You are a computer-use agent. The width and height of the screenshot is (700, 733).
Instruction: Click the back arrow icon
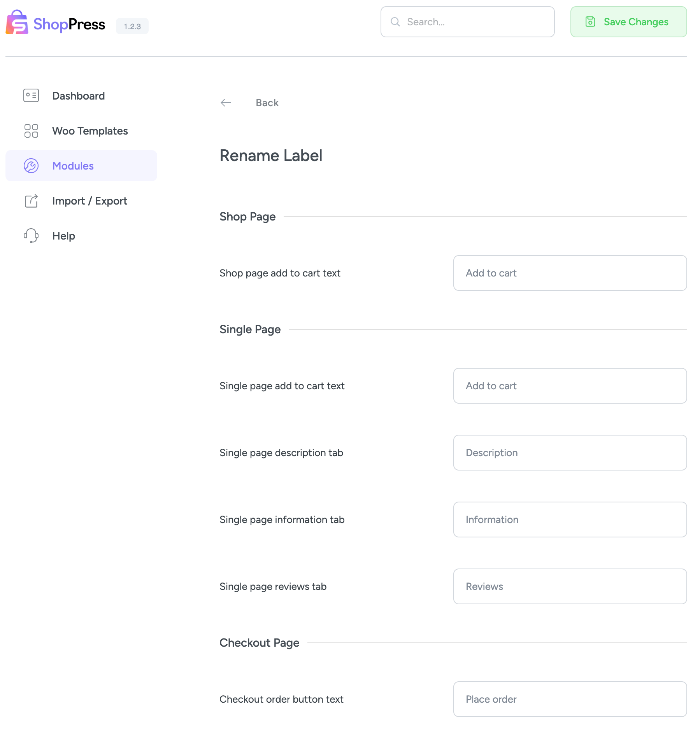point(226,103)
